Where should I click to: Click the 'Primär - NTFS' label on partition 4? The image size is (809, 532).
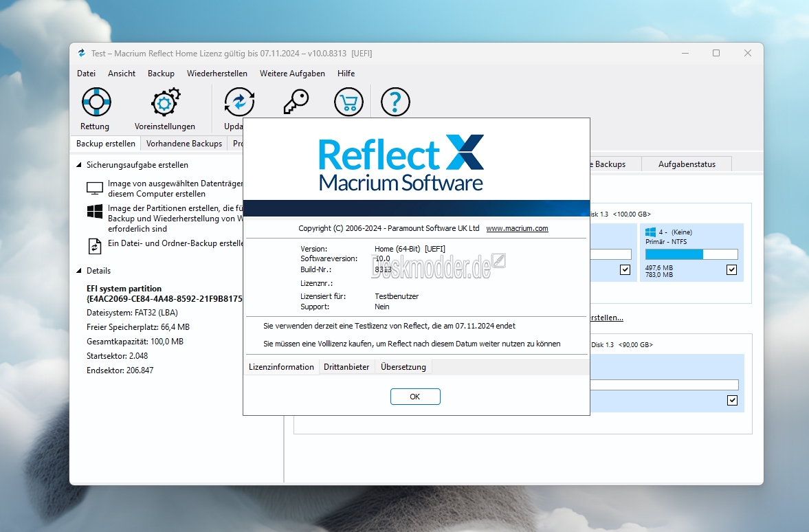666,241
